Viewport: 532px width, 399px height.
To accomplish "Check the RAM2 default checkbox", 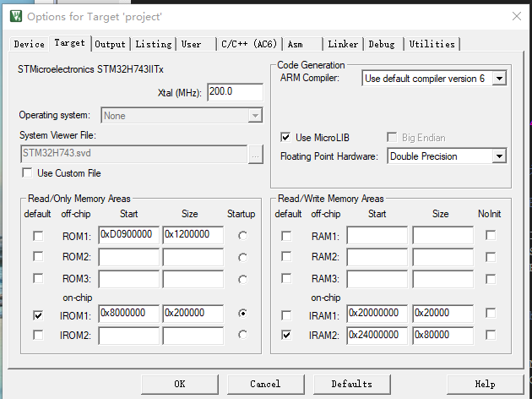I will (286, 256).
